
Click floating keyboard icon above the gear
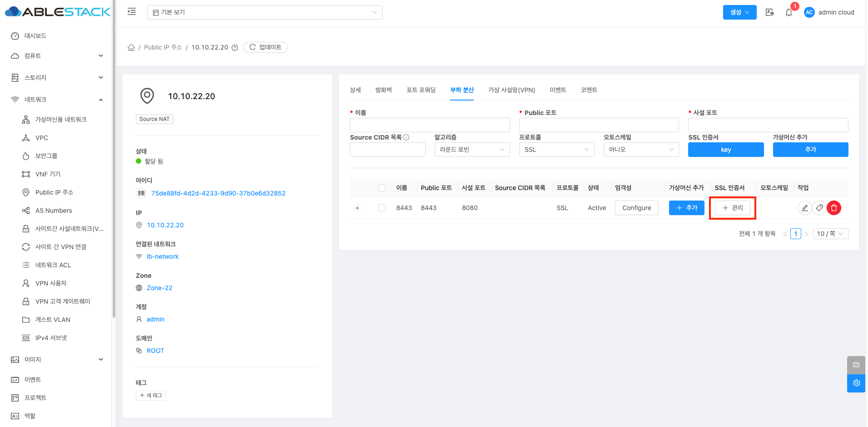pyautogui.click(x=856, y=365)
